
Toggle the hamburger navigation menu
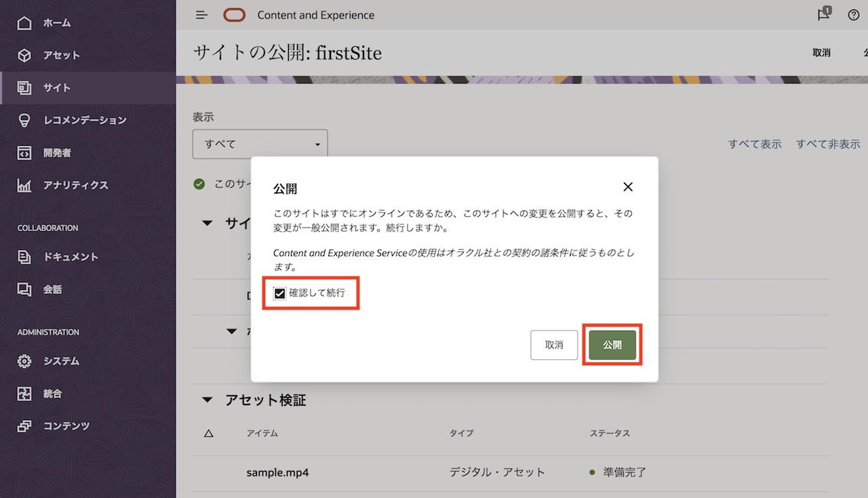pyautogui.click(x=201, y=14)
